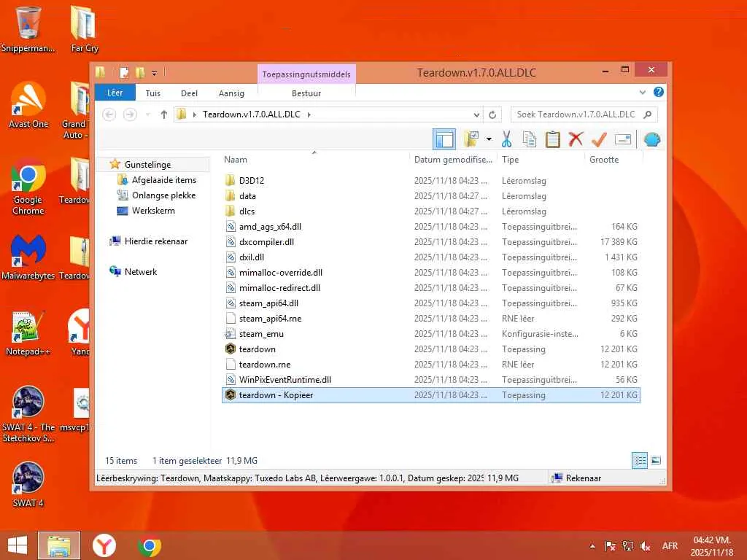The width and height of the screenshot is (747, 560).
Task: Open recent locations dropdown arrow
Action: pyautogui.click(x=147, y=114)
